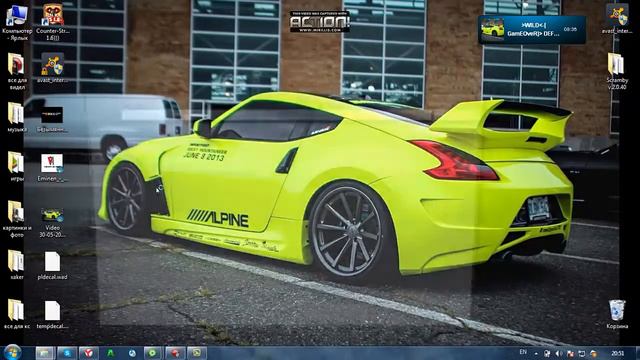Select the tempdecal file icon
The image size is (640, 360).
point(52,315)
